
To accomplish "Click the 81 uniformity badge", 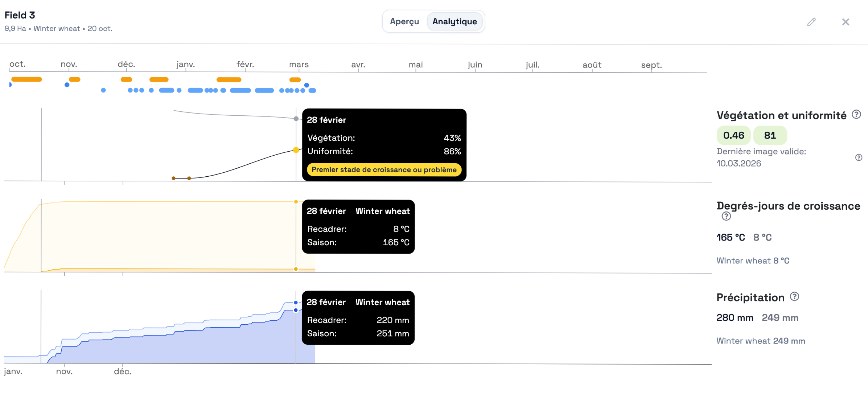I will click(x=770, y=135).
